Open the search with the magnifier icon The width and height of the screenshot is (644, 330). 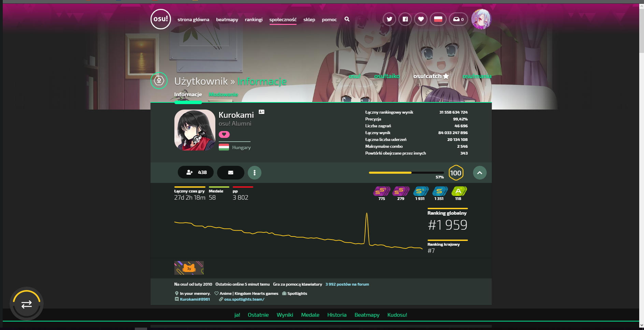click(x=347, y=19)
